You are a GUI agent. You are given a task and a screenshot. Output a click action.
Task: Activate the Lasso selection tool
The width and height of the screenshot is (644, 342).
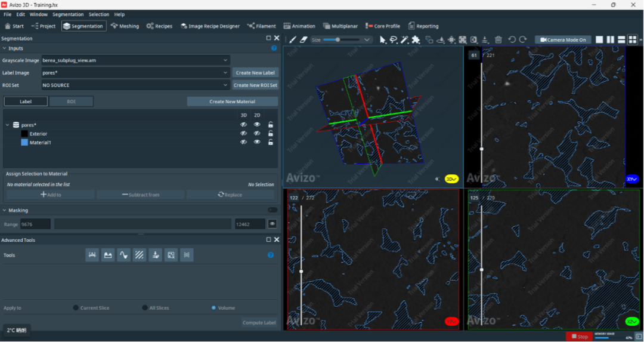coord(394,40)
